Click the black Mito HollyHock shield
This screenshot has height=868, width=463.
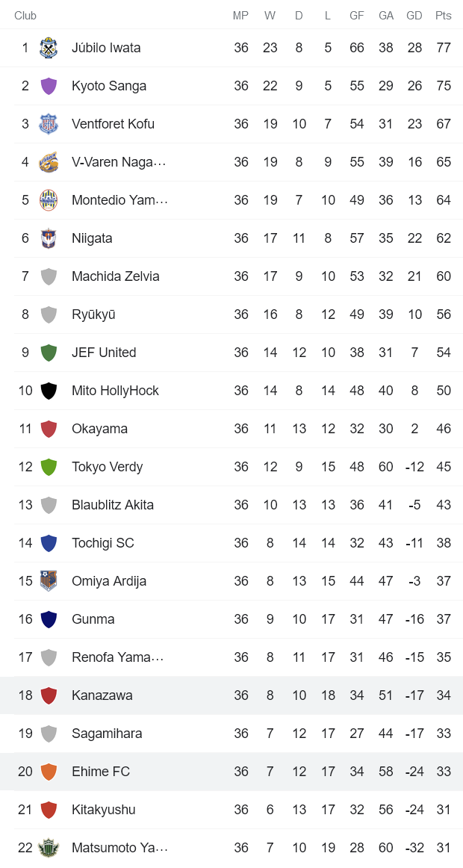point(49,391)
